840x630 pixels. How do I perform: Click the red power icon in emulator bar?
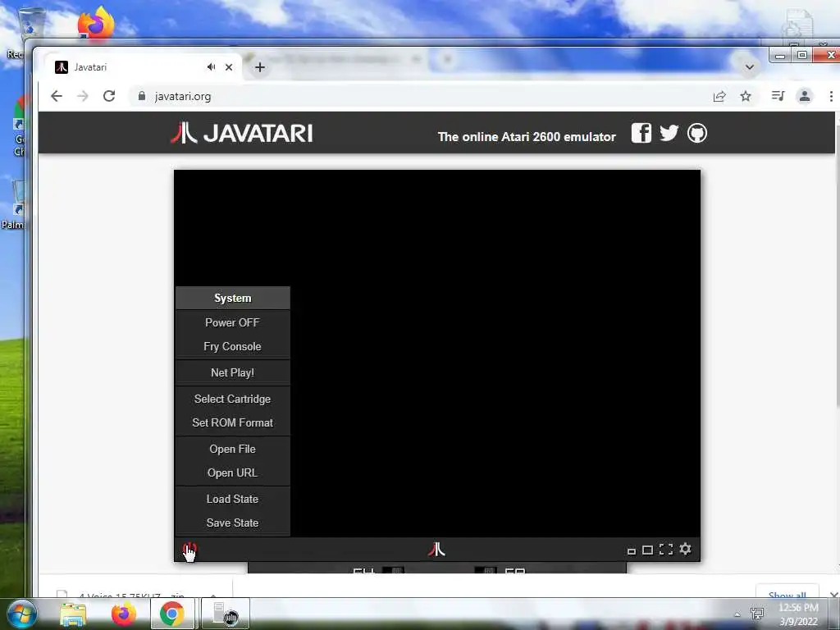tap(189, 549)
